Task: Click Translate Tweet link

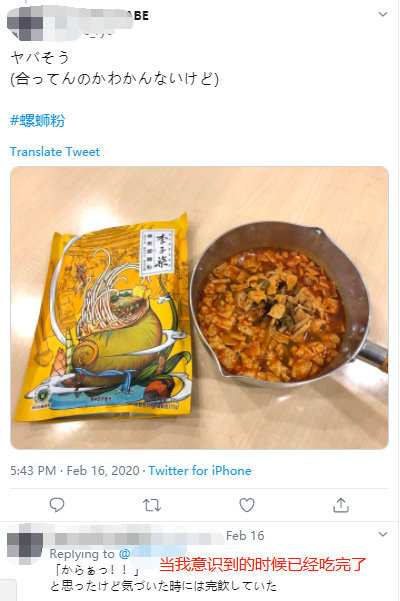Action: pyautogui.click(x=55, y=152)
